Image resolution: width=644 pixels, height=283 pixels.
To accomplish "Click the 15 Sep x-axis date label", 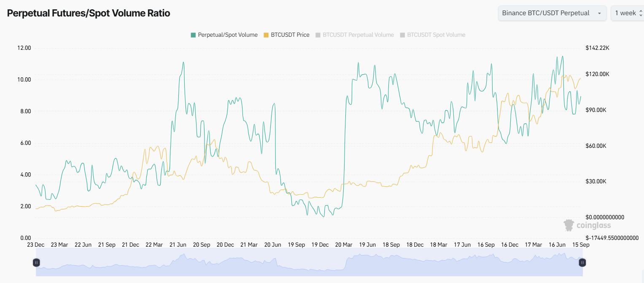I will (580, 245).
